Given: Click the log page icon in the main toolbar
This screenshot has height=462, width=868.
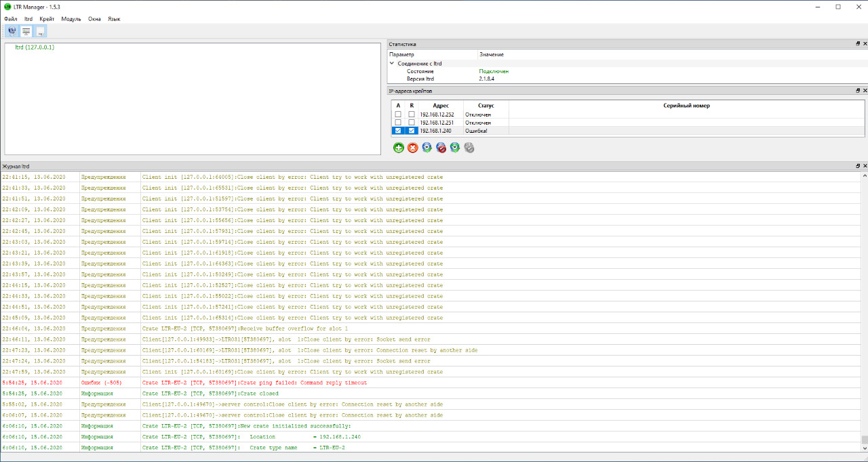Looking at the screenshot, I should [41, 31].
